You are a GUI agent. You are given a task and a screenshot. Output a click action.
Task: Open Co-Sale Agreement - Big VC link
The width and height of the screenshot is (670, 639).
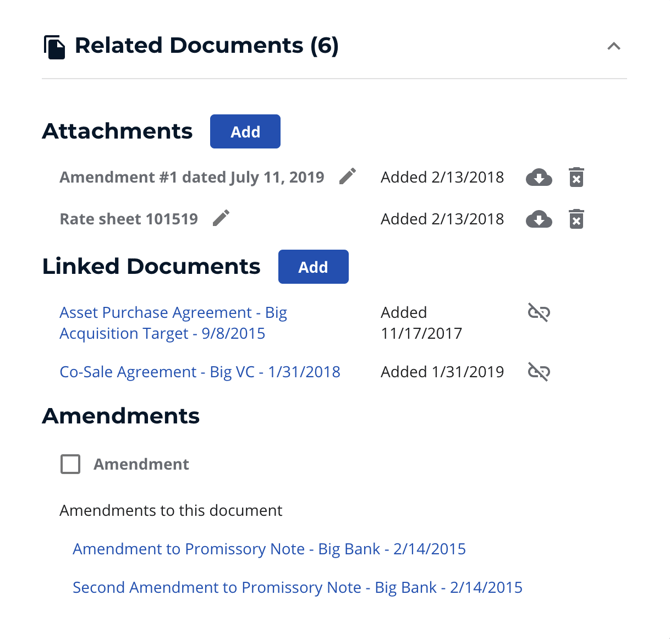(x=200, y=372)
